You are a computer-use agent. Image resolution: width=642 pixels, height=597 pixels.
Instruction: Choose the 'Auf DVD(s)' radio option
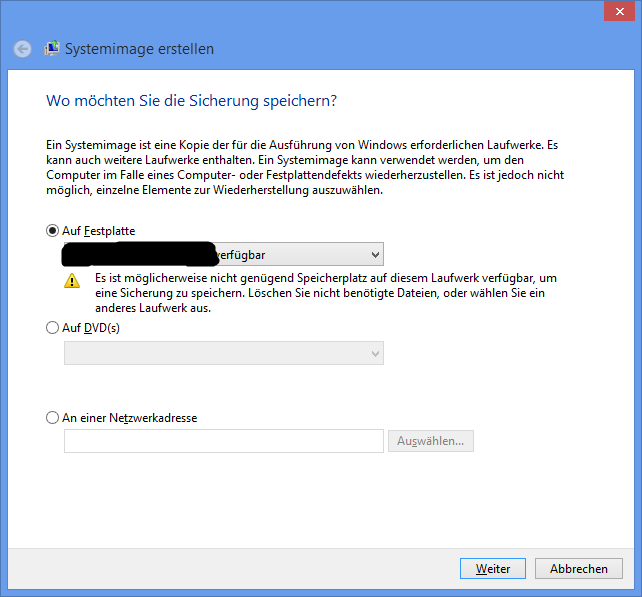[53, 328]
